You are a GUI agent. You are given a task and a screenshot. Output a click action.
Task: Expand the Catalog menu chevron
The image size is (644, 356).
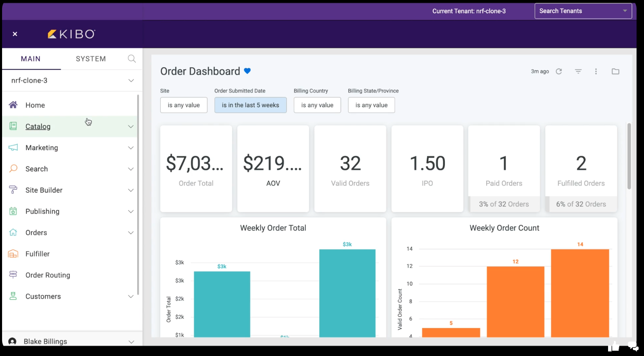click(x=131, y=127)
